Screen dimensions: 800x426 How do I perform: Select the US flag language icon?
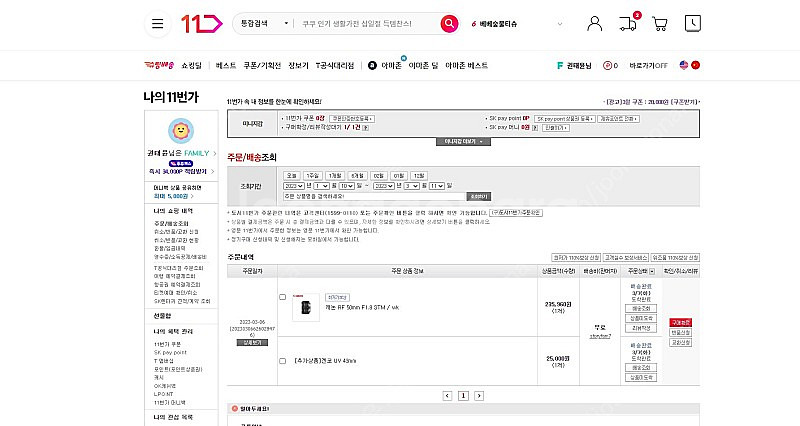(x=684, y=65)
